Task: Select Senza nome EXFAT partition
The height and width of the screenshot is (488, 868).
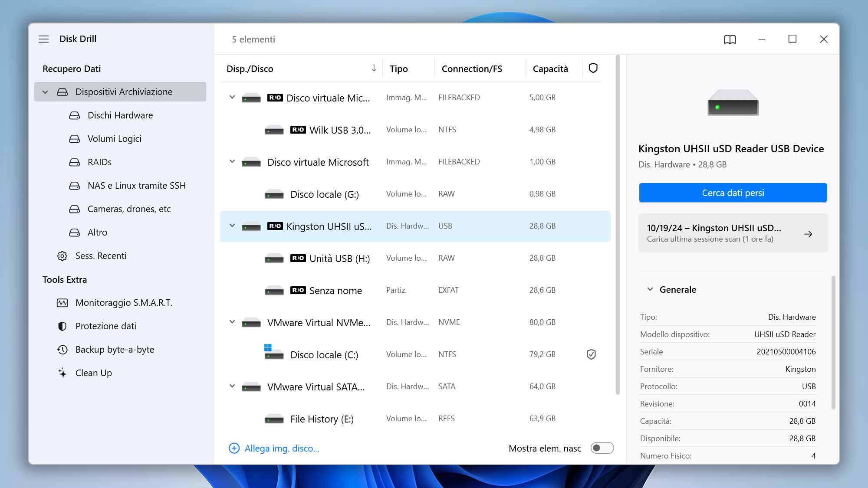Action: [x=415, y=290]
